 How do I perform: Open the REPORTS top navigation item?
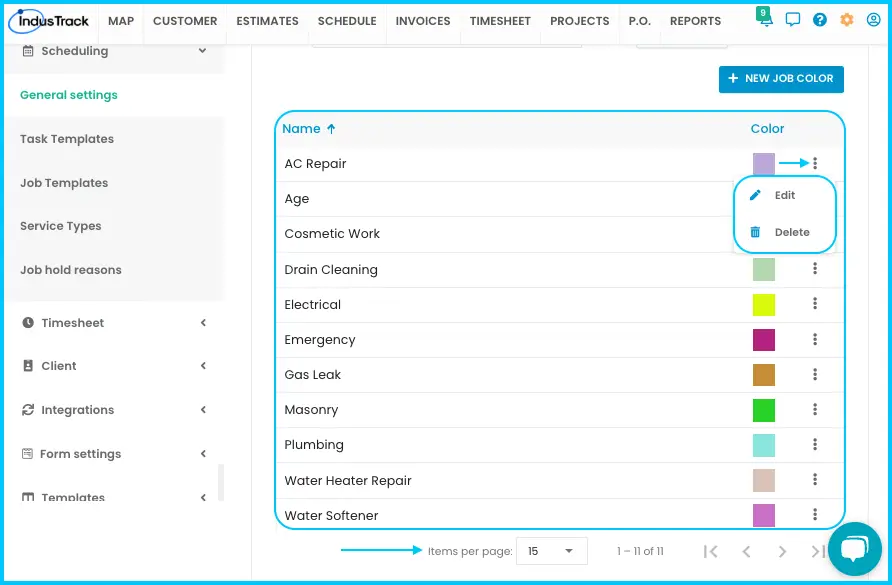tap(695, 21)
